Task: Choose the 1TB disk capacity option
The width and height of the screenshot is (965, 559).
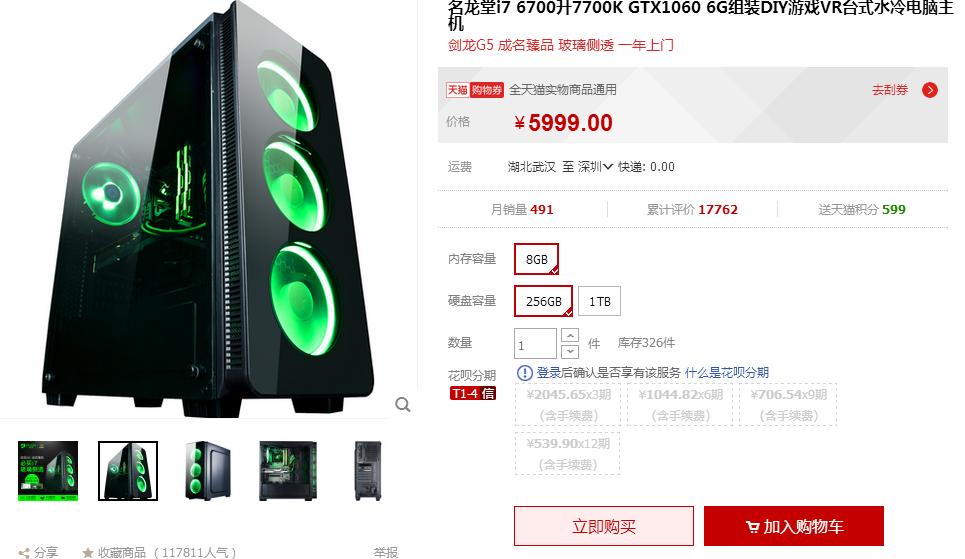Action: 599,301
